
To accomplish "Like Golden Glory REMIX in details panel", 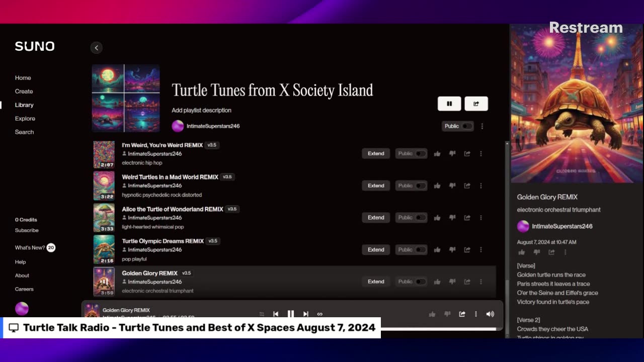I will click(522, 252).
